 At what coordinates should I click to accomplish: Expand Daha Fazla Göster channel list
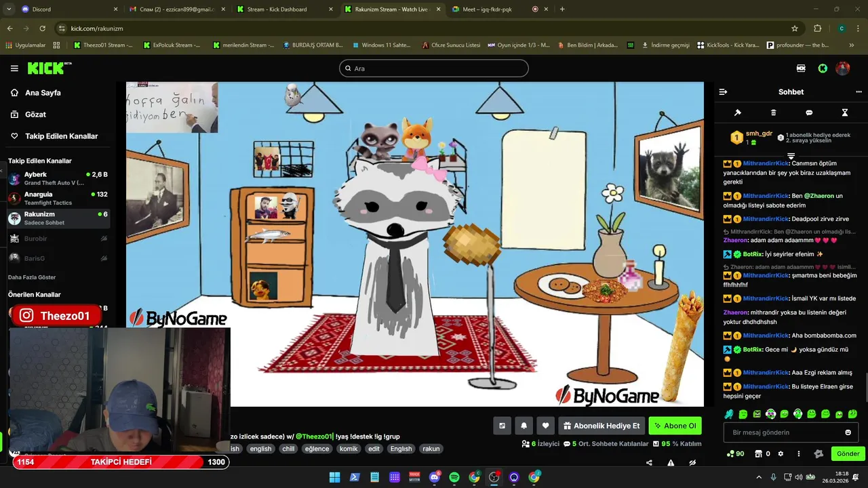32,277
